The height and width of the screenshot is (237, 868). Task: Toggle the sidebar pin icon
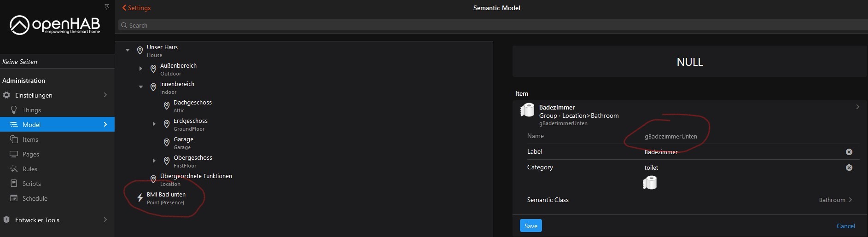(x=107, y=7)
